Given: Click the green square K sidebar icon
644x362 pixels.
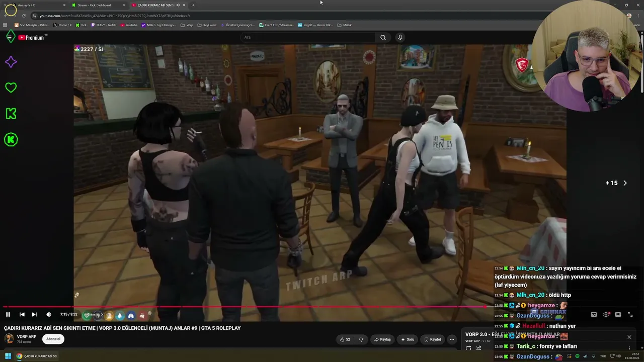Looking at the screenshot, I should (11, 114).
